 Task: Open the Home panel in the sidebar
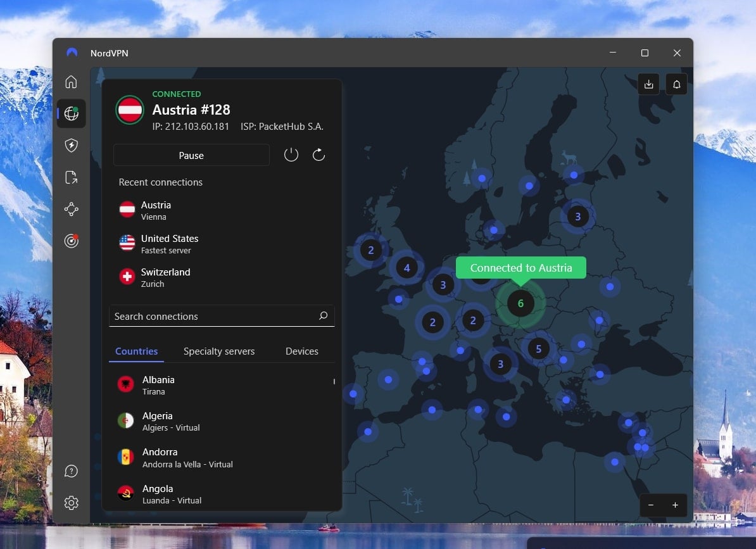(x=71, y=82)
